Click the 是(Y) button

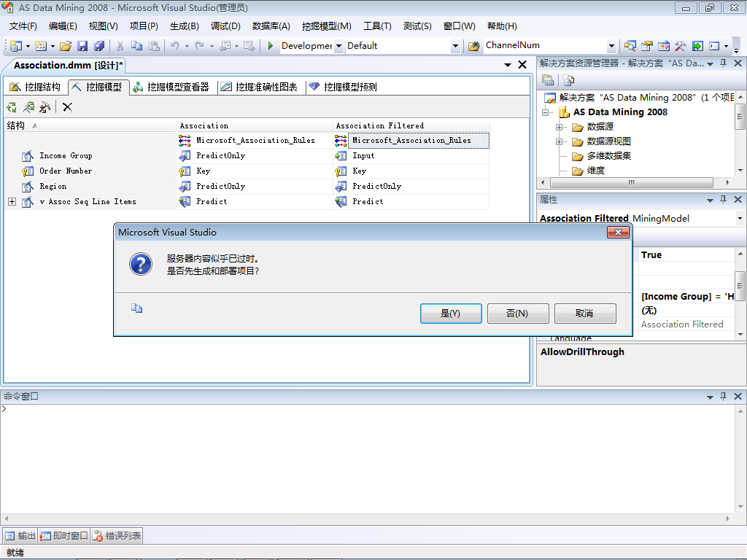click(x=451, y=314)
